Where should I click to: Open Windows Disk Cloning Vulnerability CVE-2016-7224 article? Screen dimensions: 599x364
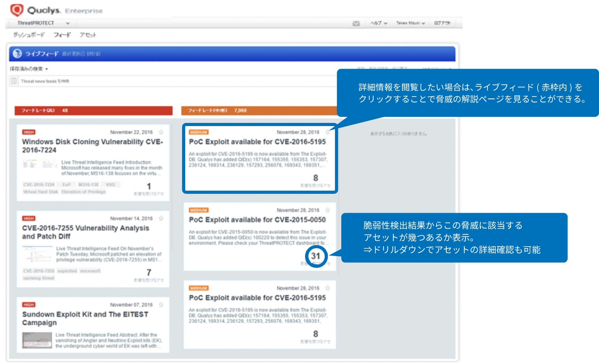pyautogui.click(x=93, y=146)
